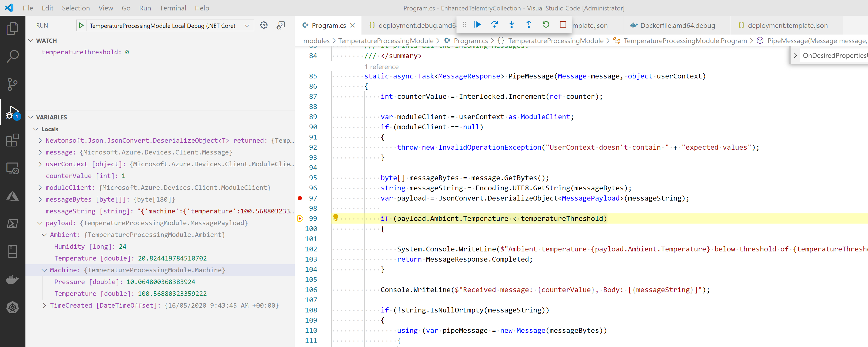
Task: Open the Selection menu
Action: coord(76,8)
